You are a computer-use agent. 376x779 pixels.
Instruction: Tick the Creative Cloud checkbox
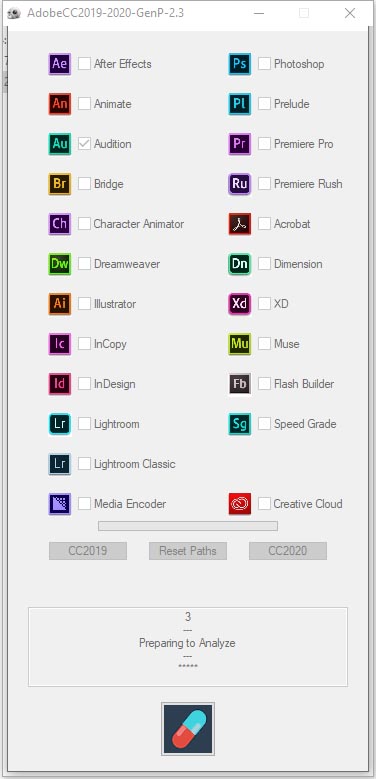click(265, 503)
